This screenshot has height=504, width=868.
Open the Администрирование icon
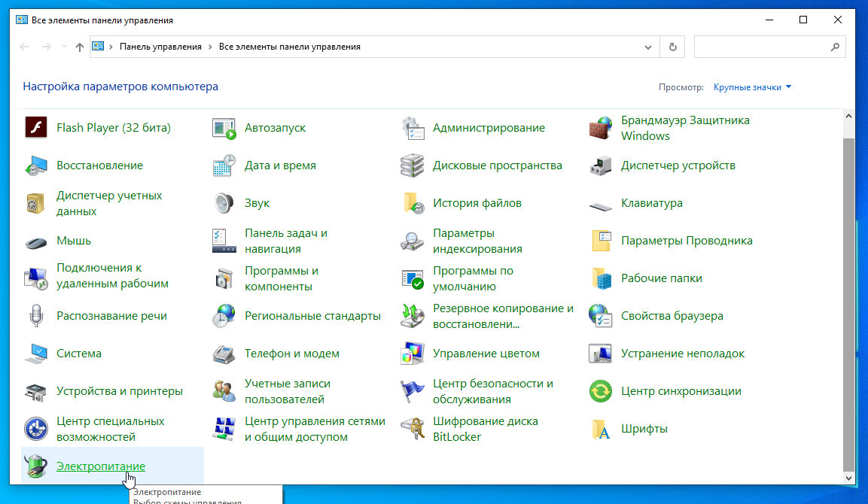pos(413,128)
